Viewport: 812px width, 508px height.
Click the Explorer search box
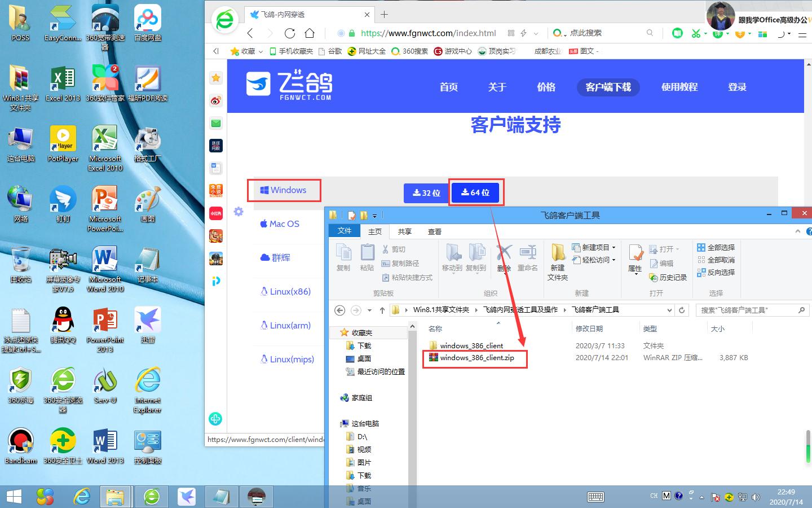coord(750,310)
